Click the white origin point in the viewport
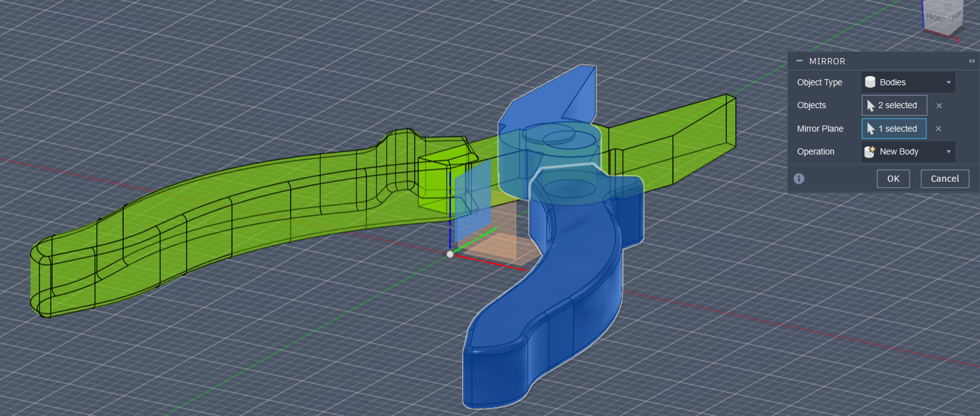The image size is (980, 416). pyautogui.click(x=450, y=254)
